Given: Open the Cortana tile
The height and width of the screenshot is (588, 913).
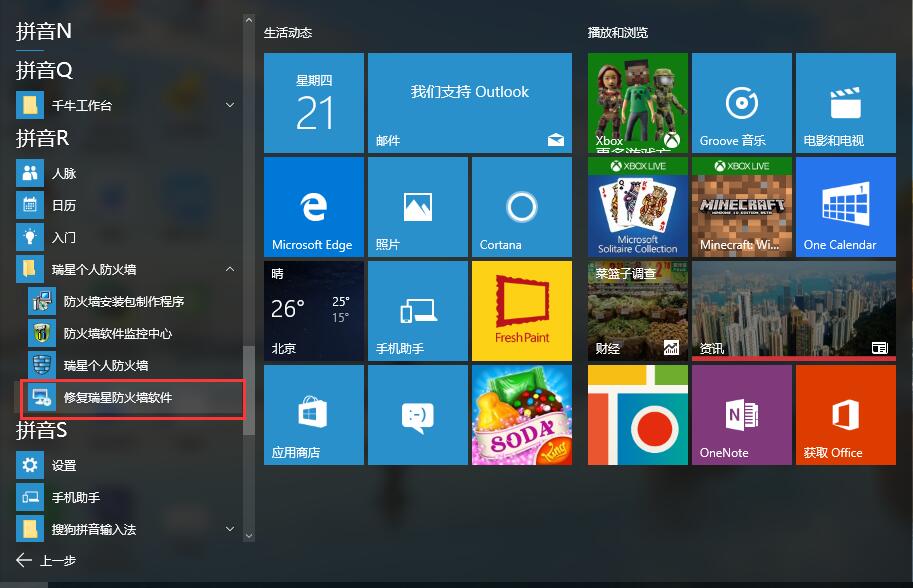Looking at the screenshot, I should tap(522, 207).
